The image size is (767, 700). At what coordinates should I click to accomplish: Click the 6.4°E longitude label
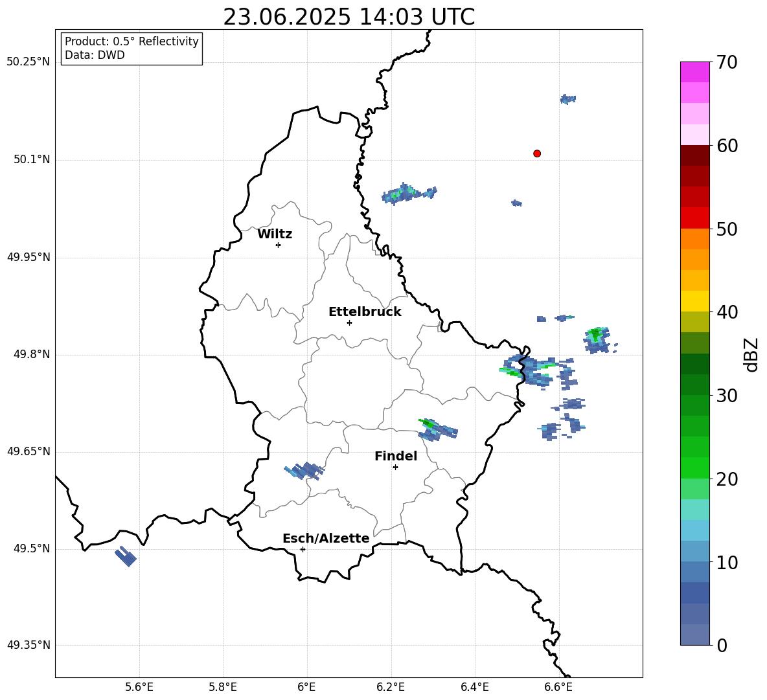[x=475, y=687]
